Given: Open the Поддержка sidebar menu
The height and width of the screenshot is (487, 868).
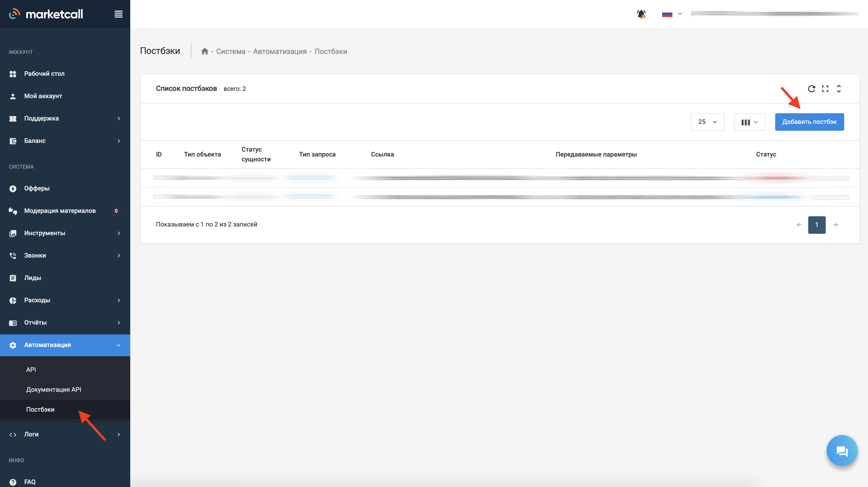Looking at the screenshot, I should tap(65, 119).
